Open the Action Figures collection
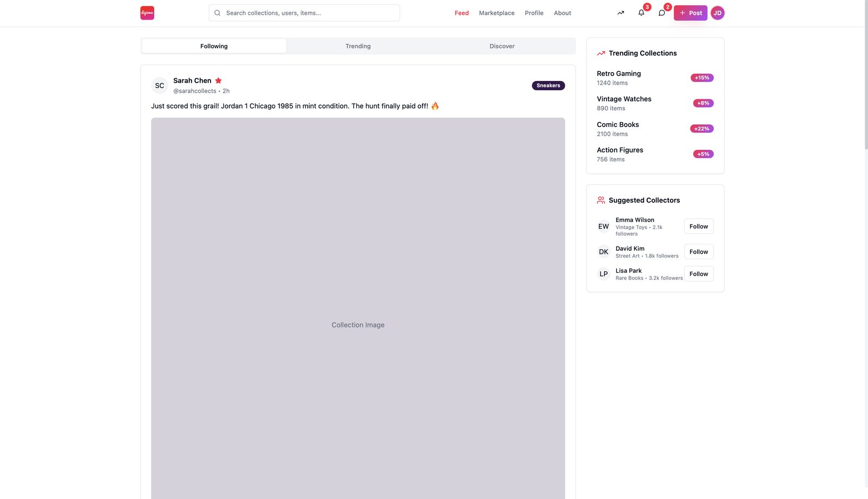 pos(620,150)
